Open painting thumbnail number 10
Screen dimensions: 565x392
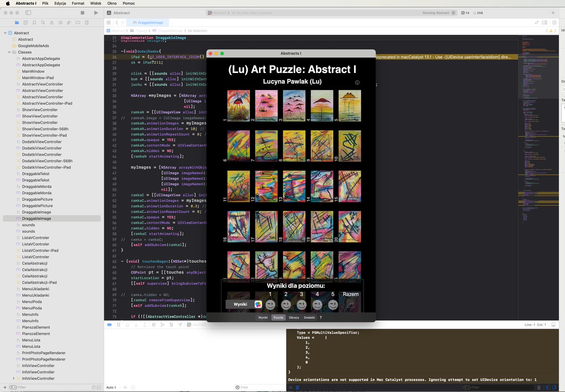pyautogui.click(x=350, y=146)
